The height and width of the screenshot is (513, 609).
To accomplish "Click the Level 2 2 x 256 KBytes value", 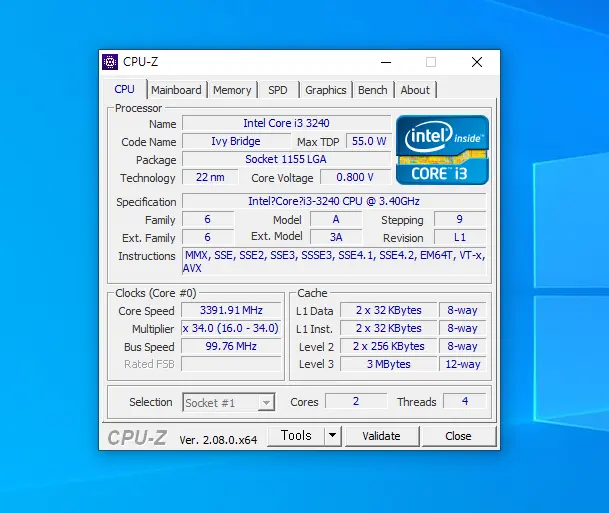I will 389,346.
